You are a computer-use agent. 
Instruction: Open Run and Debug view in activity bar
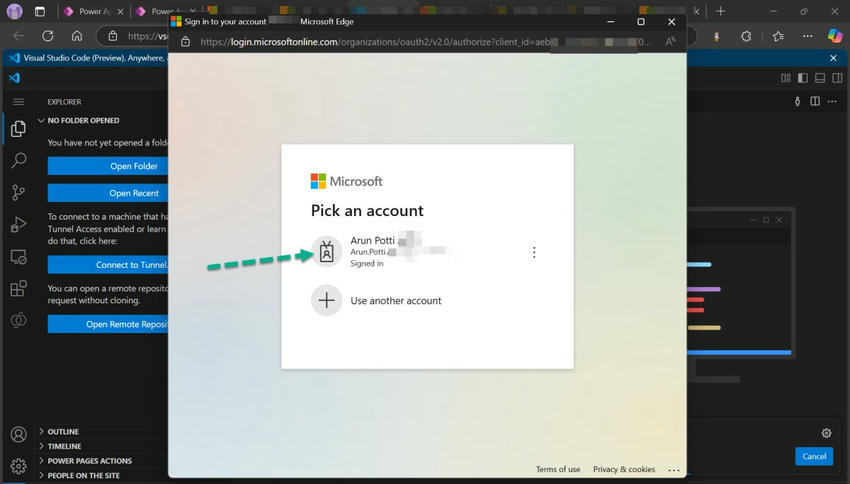click(18, 224)
